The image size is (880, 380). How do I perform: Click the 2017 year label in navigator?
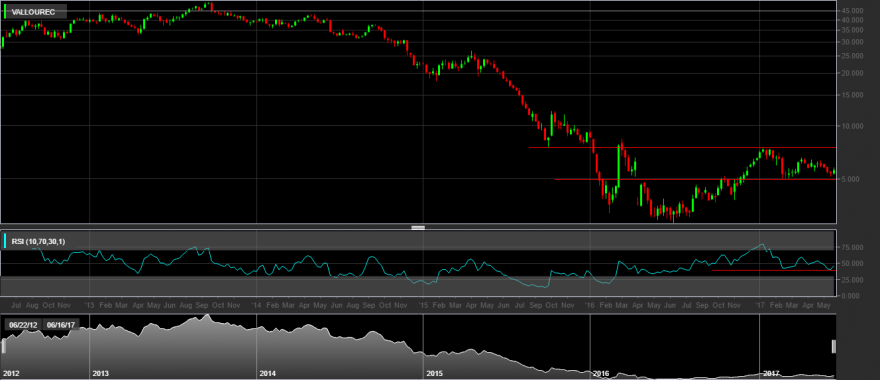(771, 373)
